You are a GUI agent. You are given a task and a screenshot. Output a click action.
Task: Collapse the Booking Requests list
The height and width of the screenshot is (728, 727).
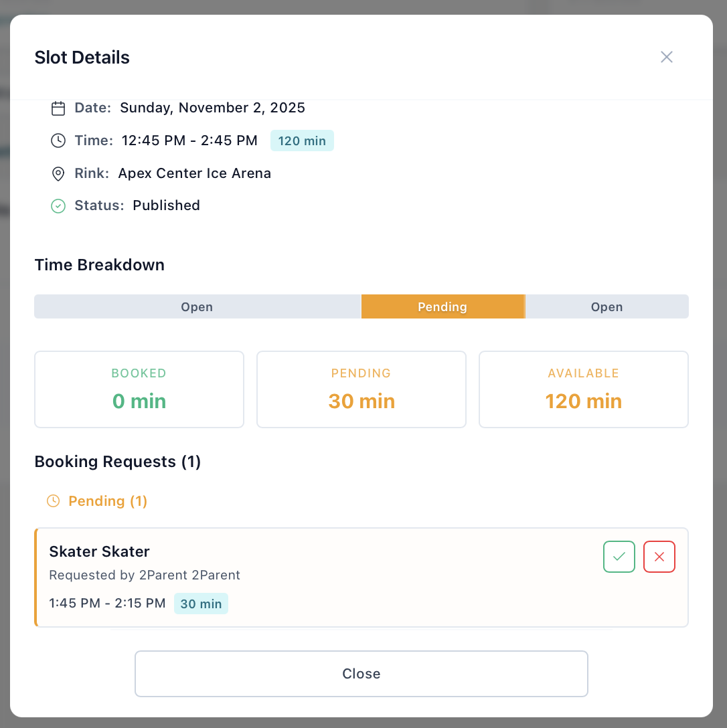118,462
